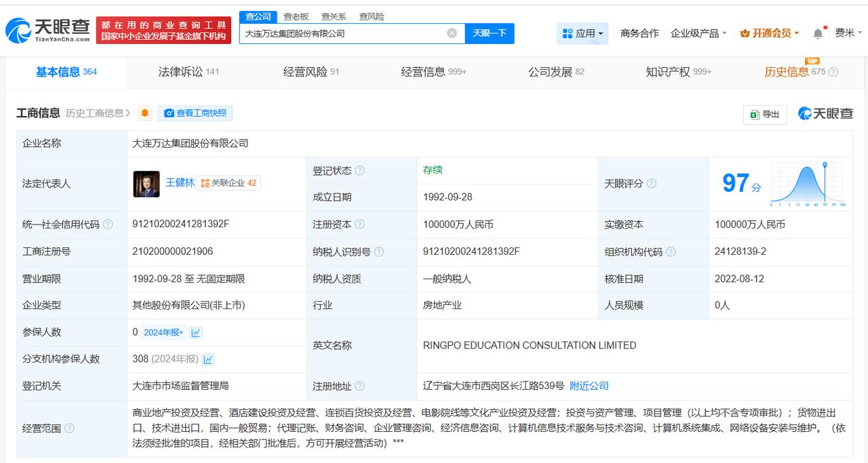Open the notification bell icon

click(818, 33)
